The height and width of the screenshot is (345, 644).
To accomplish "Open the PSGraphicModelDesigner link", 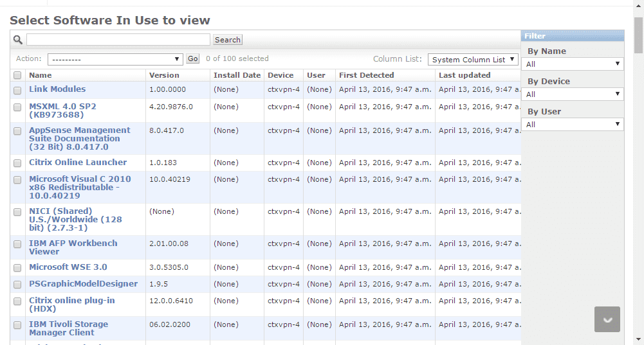I will pyautogui.click(x=84, y=284).
